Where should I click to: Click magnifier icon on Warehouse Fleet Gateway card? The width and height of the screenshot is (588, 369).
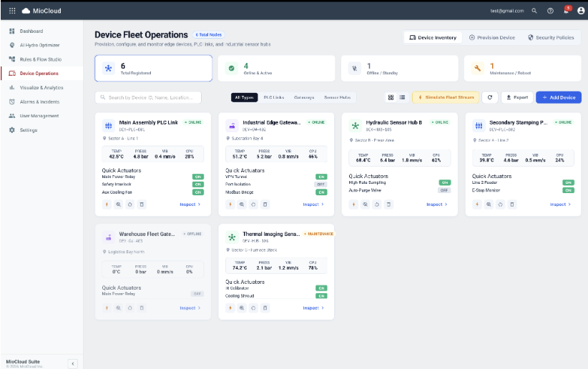click(119, 308)
